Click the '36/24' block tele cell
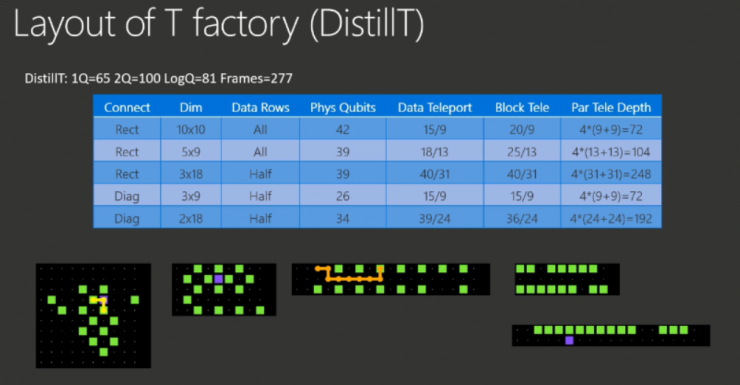 pos(522,218)
